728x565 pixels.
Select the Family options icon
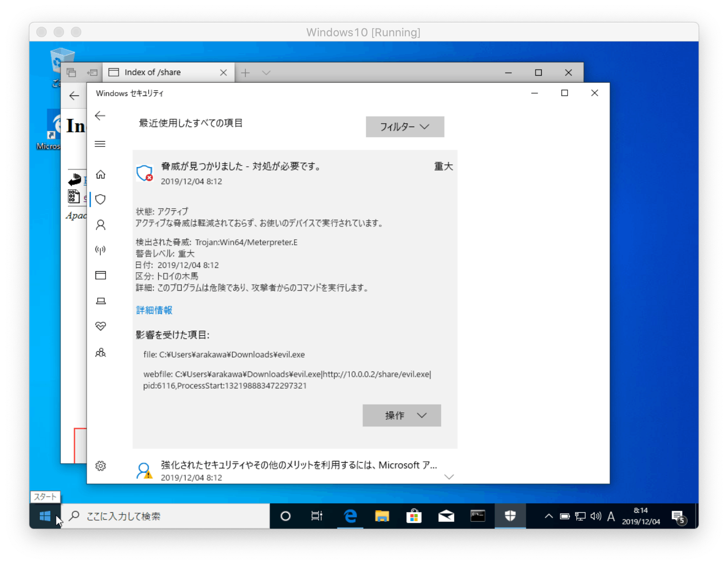[x=101, y=353]
